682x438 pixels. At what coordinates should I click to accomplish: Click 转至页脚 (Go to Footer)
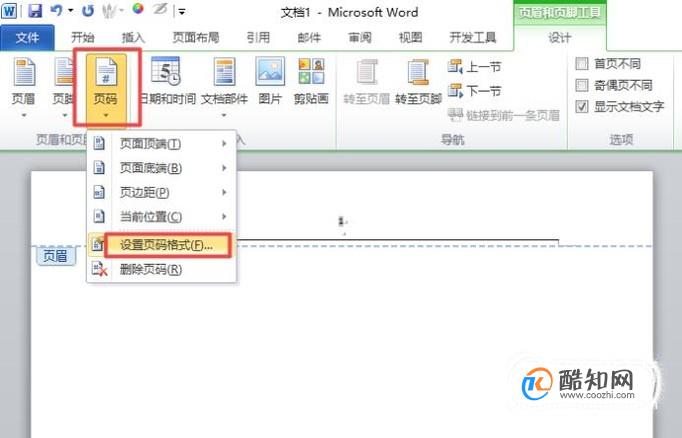pos(418,82)
